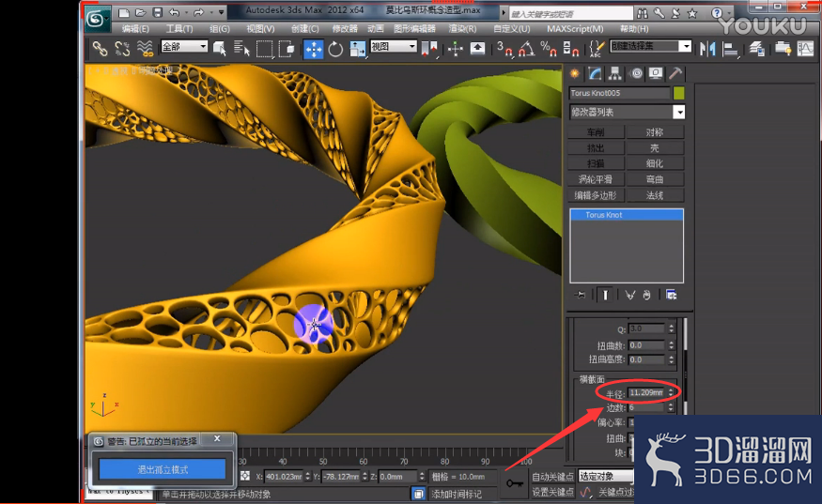
Task: Click the object color swatch next to name
Action: (x=679, y=93)
